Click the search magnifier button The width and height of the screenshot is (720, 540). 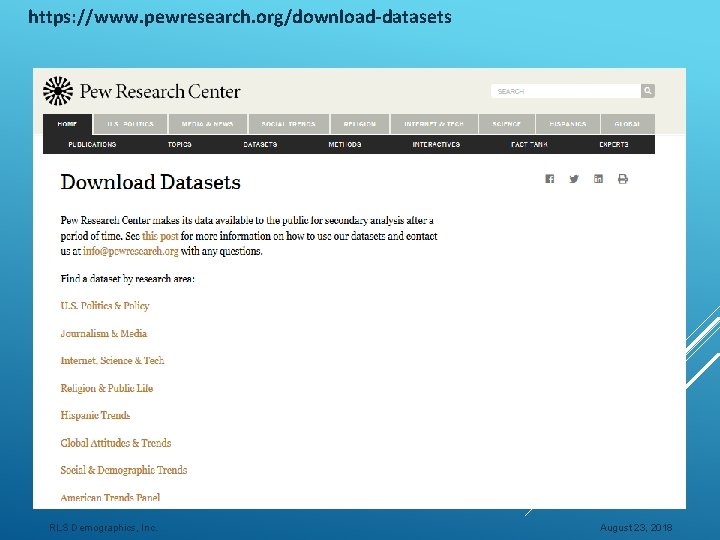coord(647,91)
